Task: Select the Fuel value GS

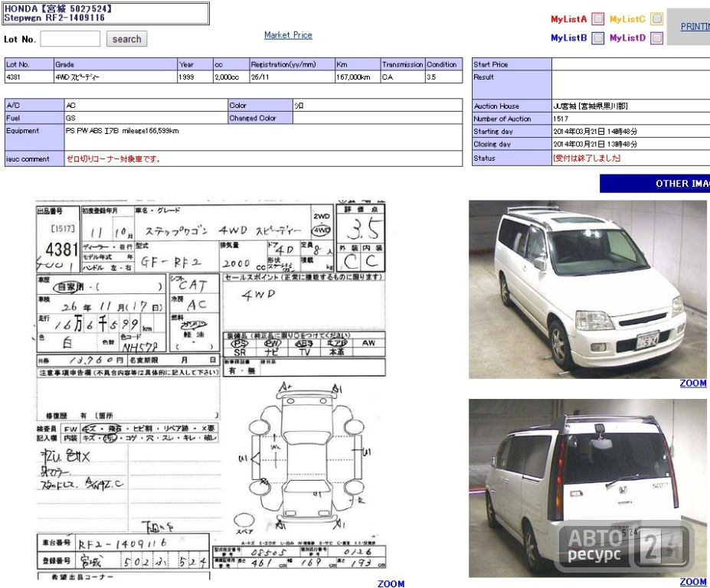Action: [70, 118]
